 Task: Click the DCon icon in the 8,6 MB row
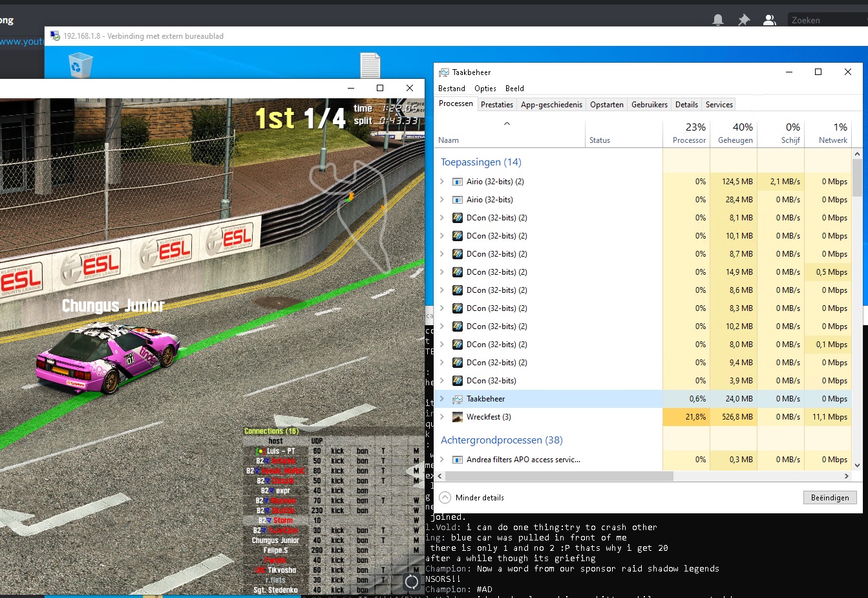tap(458, 290)
